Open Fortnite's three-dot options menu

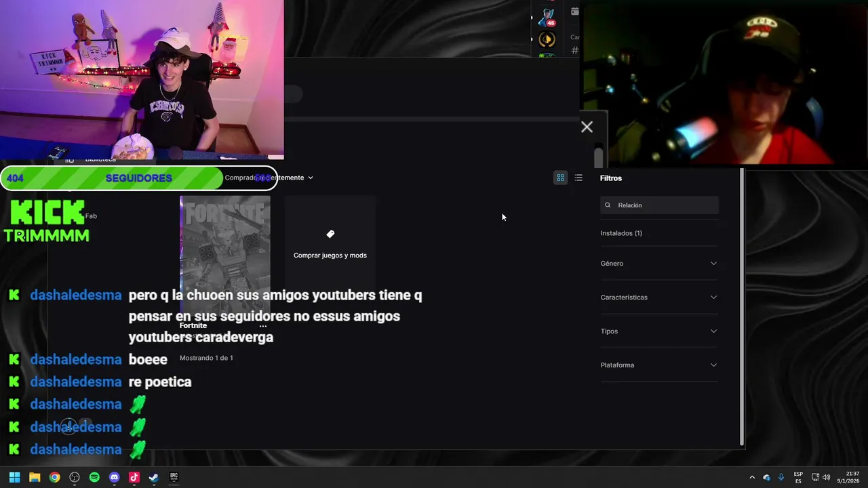point(263,326)
